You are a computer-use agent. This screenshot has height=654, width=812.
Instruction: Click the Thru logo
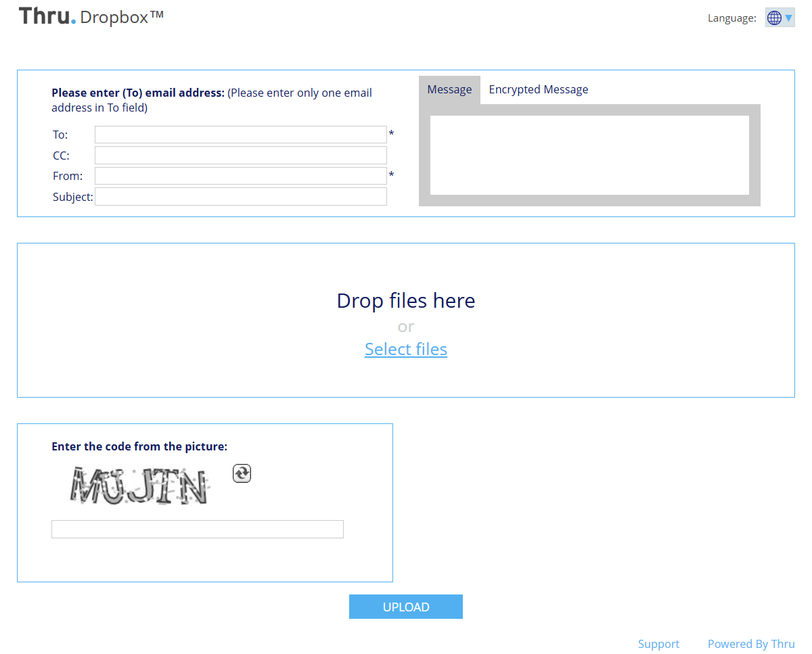tap(47, 16)
